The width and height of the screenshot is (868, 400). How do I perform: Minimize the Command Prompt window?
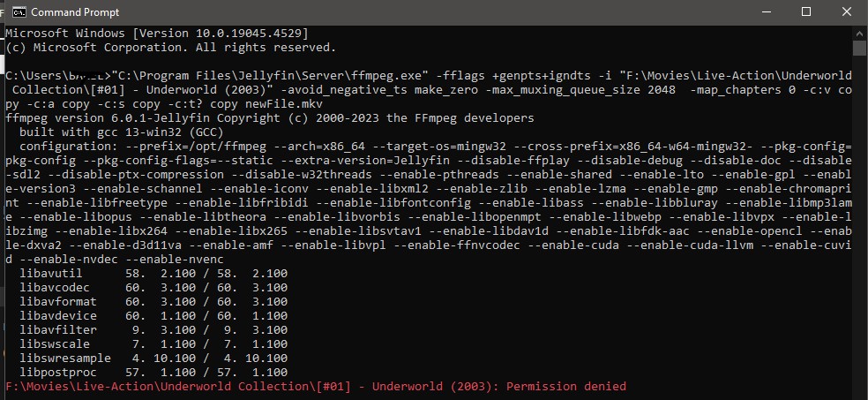765,12
